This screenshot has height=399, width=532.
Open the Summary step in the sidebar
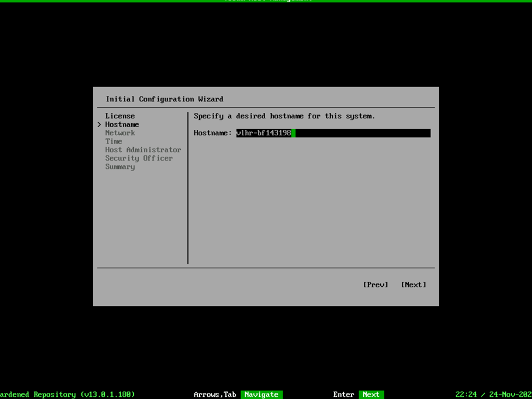click(x=120, y=167)
